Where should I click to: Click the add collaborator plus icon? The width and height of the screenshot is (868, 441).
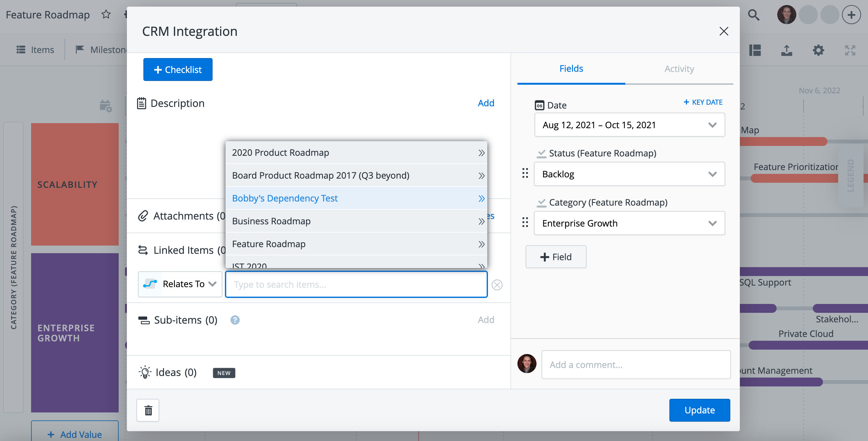(852, 15)
